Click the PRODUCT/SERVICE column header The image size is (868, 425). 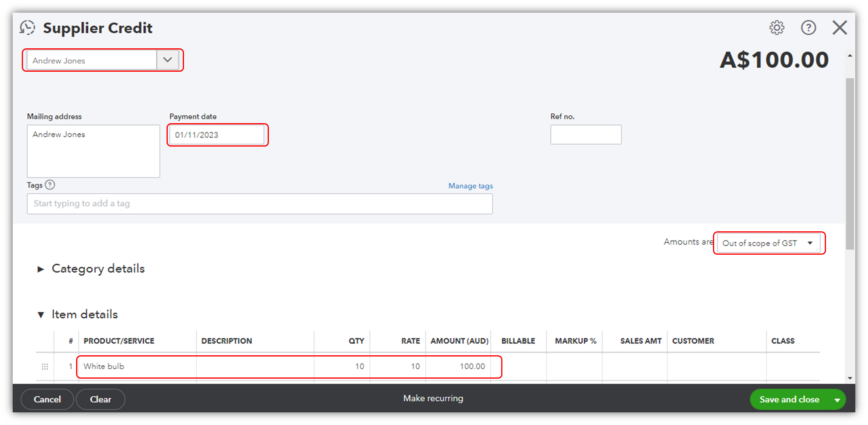click(x=119, y=341)
